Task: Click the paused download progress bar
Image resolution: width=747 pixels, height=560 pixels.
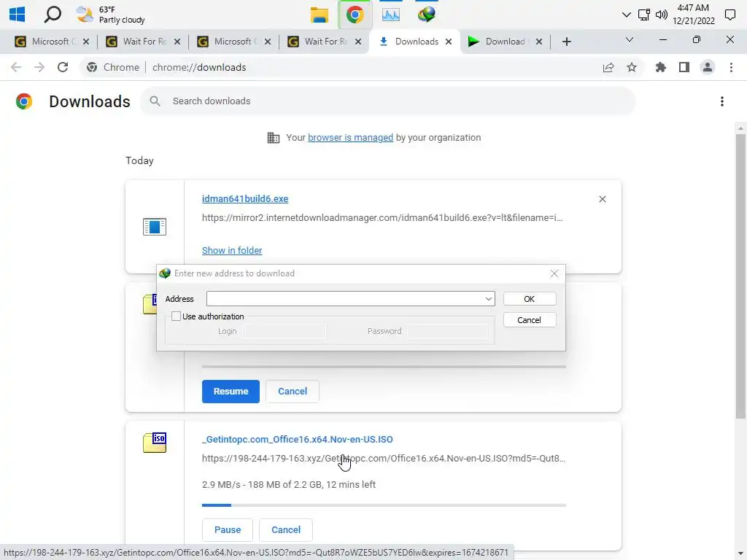Action: click(x=384, y=367)
